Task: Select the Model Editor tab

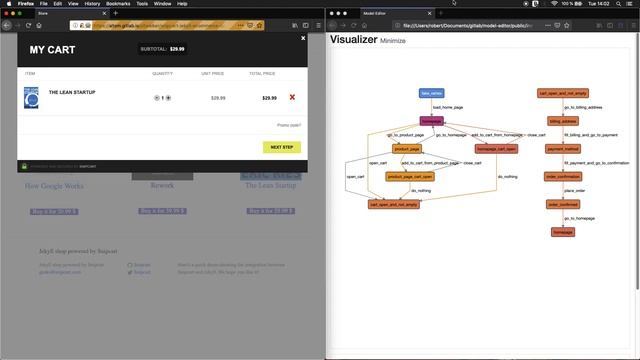Action: point(396,13)
